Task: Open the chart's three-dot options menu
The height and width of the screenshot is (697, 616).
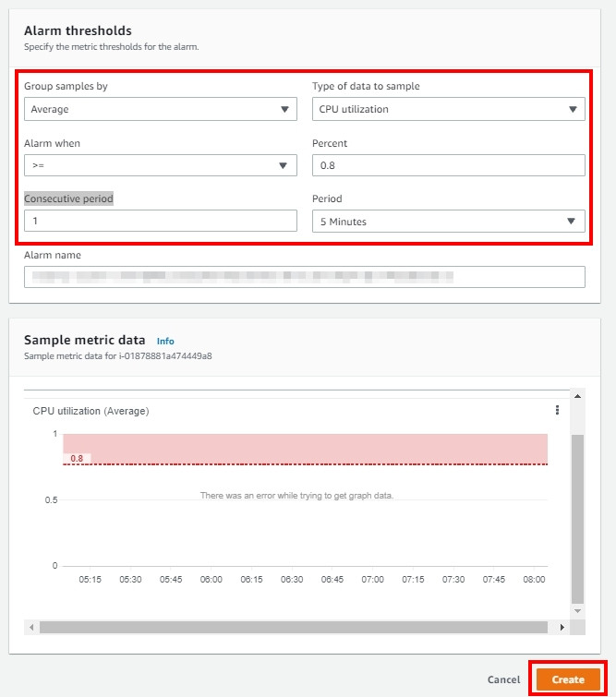Action: 557,410
